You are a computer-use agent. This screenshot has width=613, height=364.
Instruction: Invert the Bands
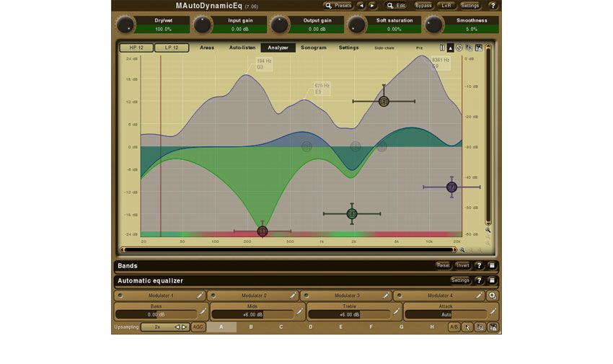click(462, 265)
